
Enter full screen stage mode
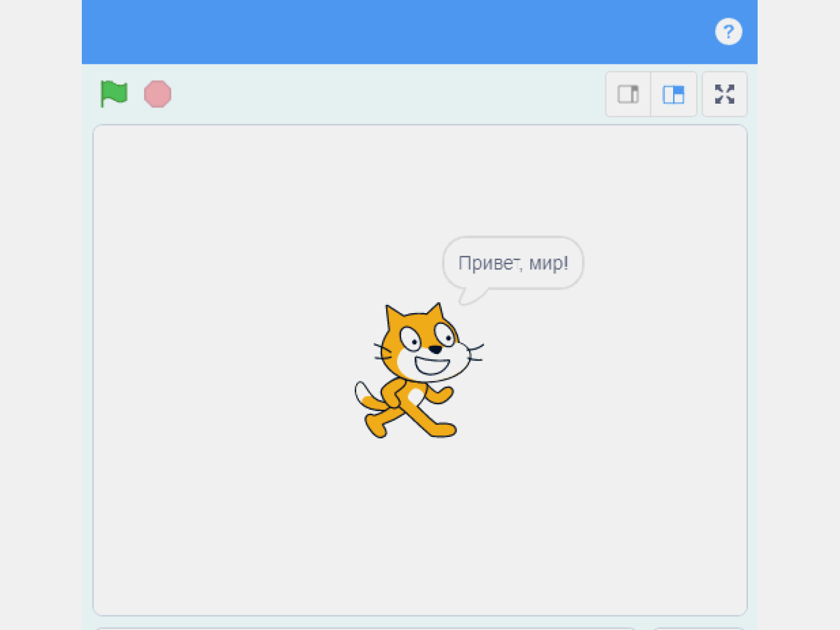tap(724, 94)
